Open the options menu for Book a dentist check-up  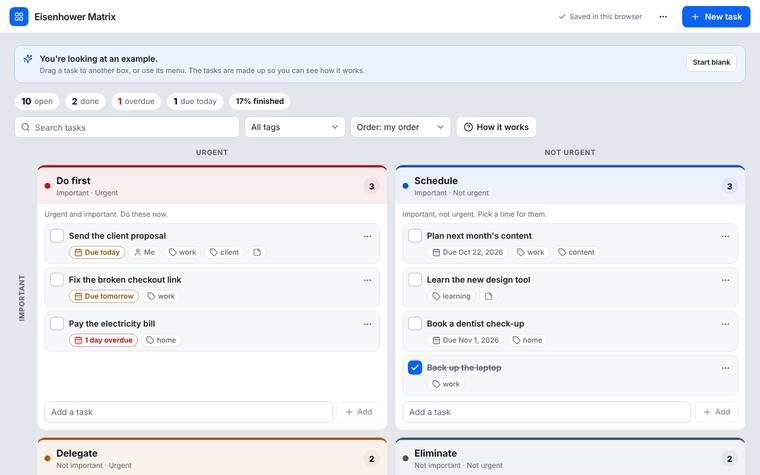[x=725, y=324]
